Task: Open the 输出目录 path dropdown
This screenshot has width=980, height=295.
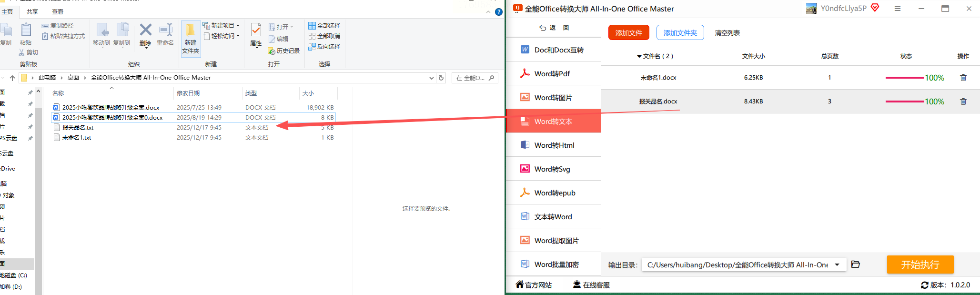Action: 837,265
